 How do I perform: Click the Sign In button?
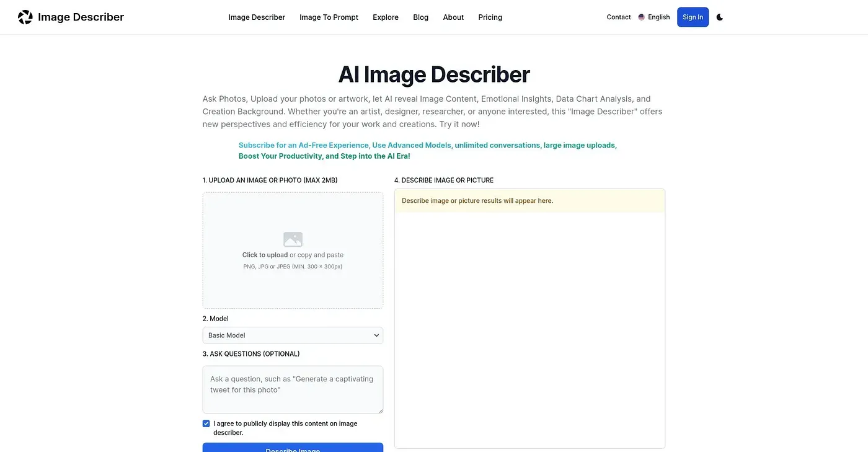tap(693, 17)
